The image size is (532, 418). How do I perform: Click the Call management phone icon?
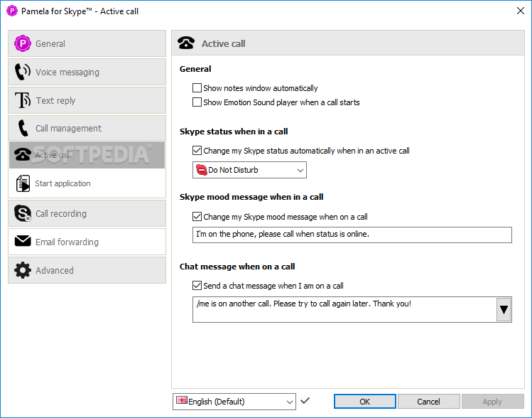tap(23, 128)
